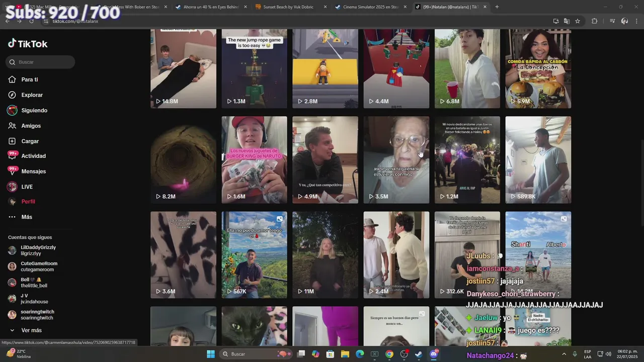This screenshot has width=644, height=362.
Task: Open photo post with 567K views
Action: pos(254,255)
